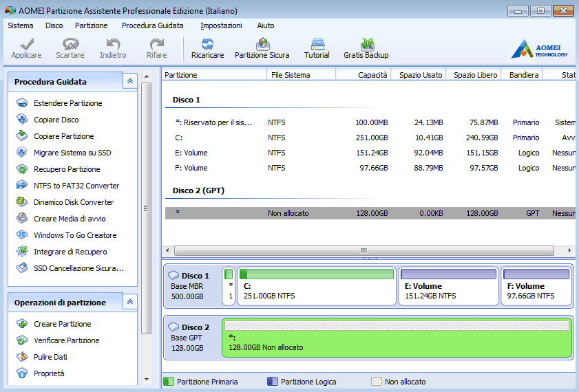This screenshot has width=579, height=392.
Task: Click the Rifare redo icon
Action: [x=156, y=44]
